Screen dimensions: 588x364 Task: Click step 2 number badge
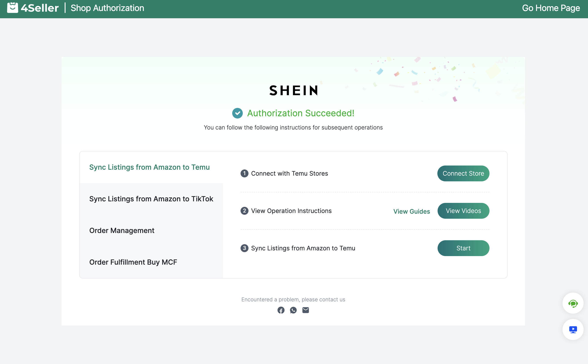coord(244,211)
